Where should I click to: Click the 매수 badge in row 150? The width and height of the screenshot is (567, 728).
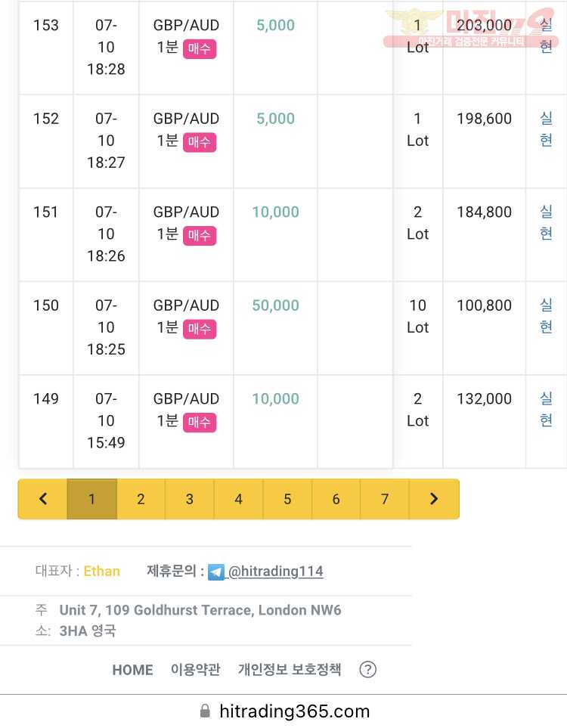pos(200,329)
